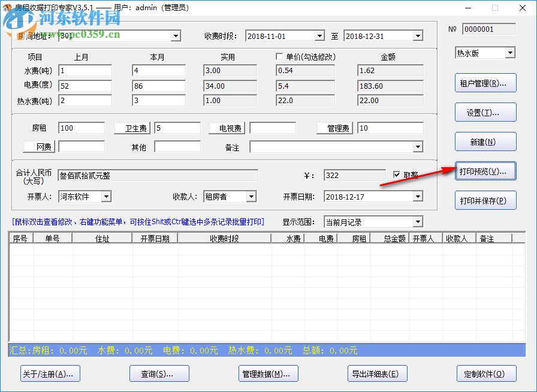The height and width of the screenshot is (392, 537).
Task: Open the end date 2018-12-31 dropdown
Action: point(417,35)
